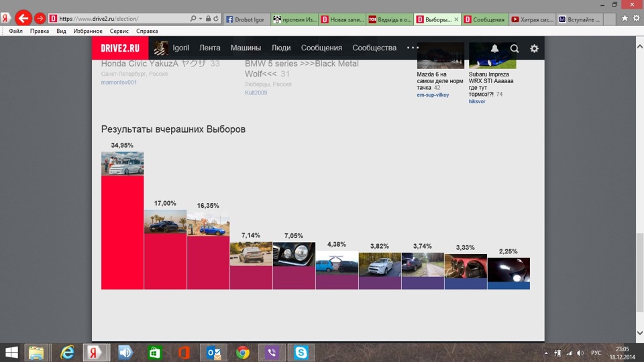Click the Igoril user avatar
Viewport: 644px width, 362px height.
[x=160, y=48]
